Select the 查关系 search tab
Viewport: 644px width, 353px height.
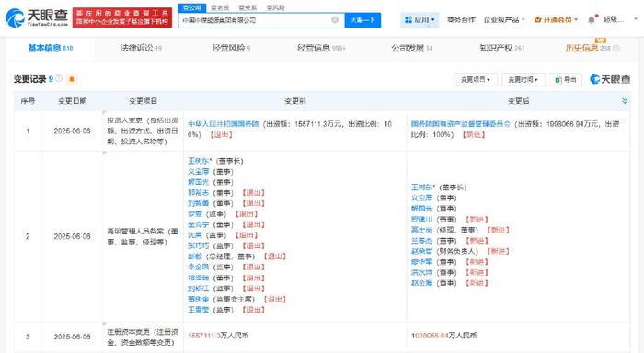[x=247, y=7]
